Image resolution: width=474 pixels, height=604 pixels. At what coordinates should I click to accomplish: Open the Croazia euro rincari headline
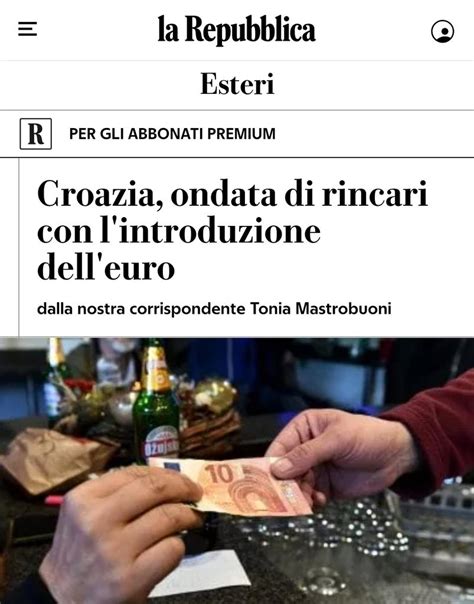point(232,230)
